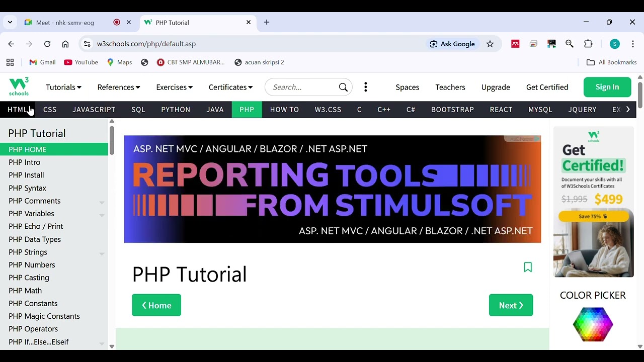Viewport: 644px width, 362px height.
Task: Open the Upgrade link
Action: (x=496, y=87)
